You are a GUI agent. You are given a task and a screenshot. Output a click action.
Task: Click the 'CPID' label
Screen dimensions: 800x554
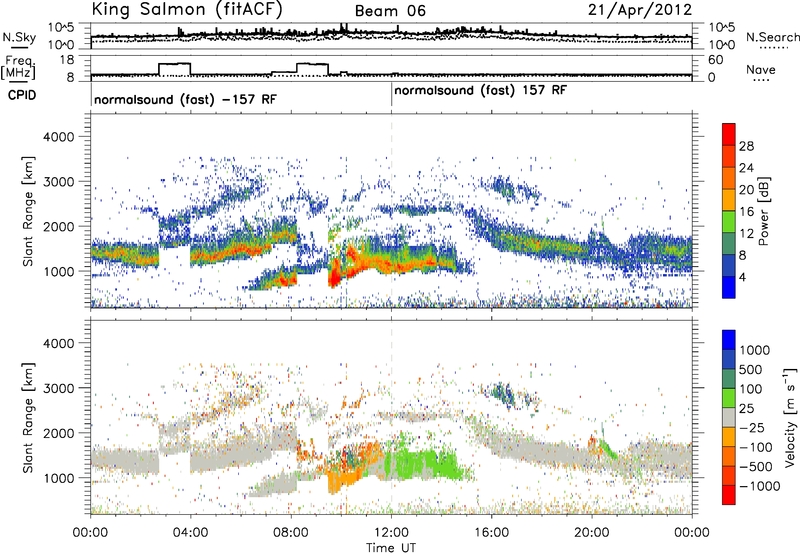point(22,95)
